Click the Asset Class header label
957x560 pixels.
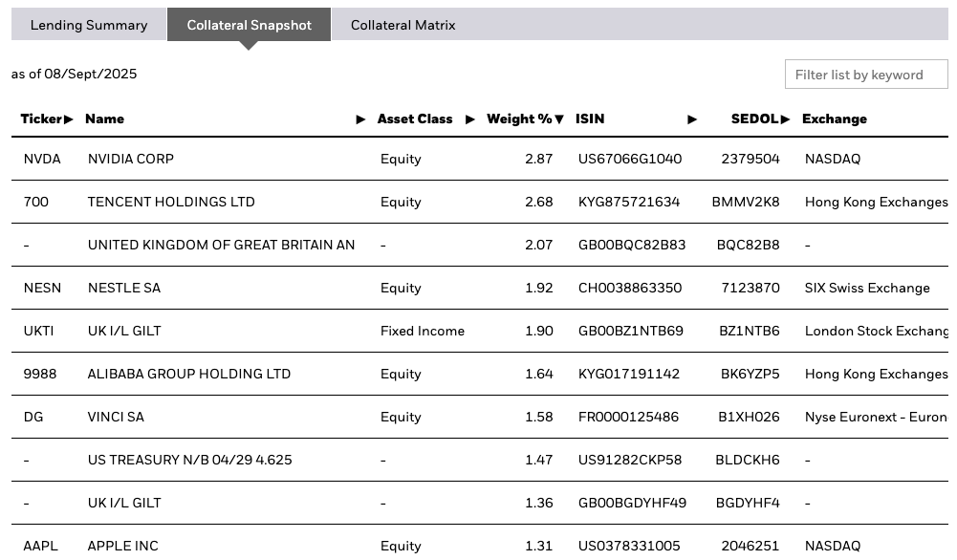[x=415, y=118]
